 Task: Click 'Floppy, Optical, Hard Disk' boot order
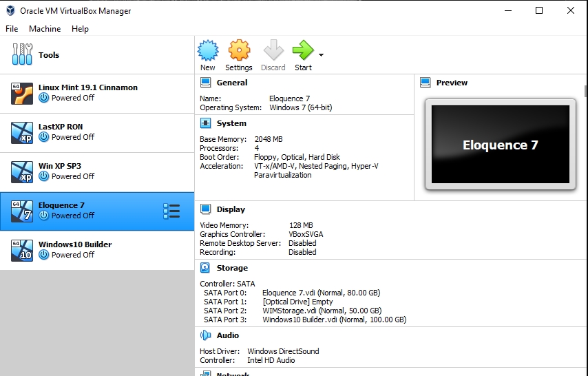coord(297,157)
